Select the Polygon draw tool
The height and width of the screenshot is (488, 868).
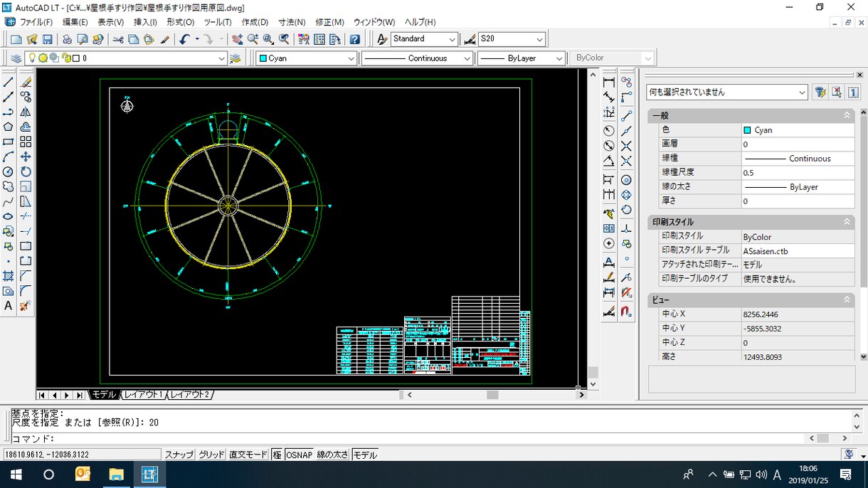click(9, 127)
